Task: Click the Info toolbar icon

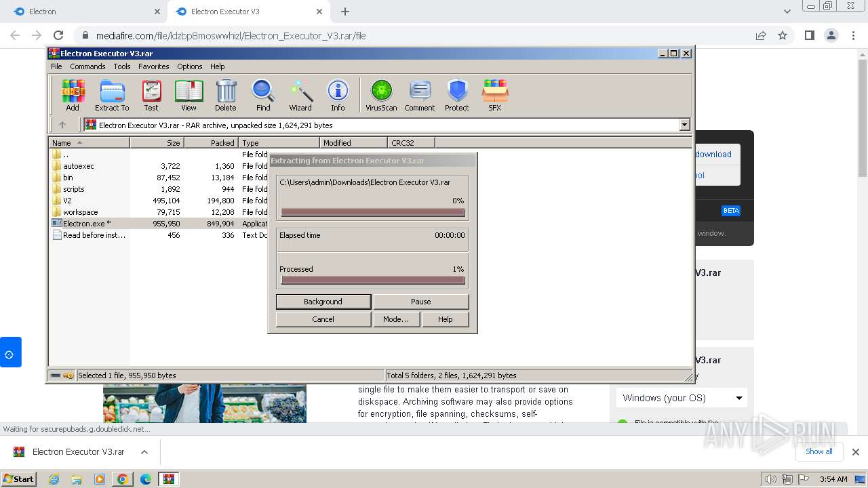Action: pos(338,95)
